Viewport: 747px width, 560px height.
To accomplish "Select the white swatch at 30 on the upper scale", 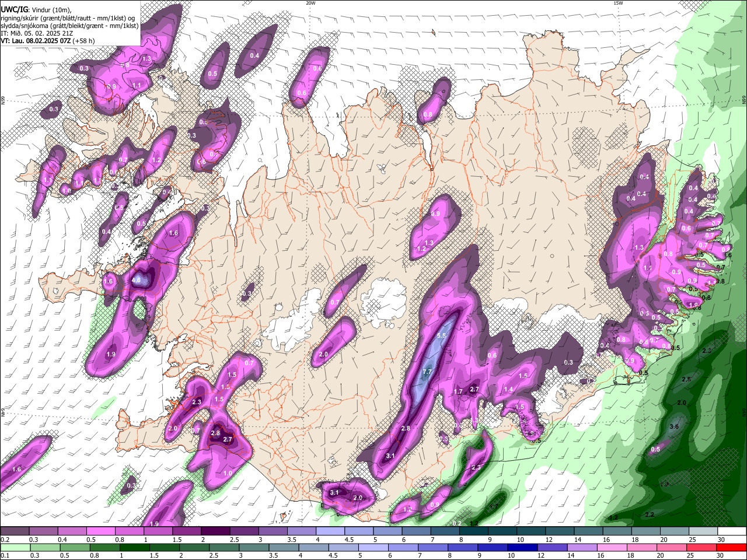I will coord(732,531).
